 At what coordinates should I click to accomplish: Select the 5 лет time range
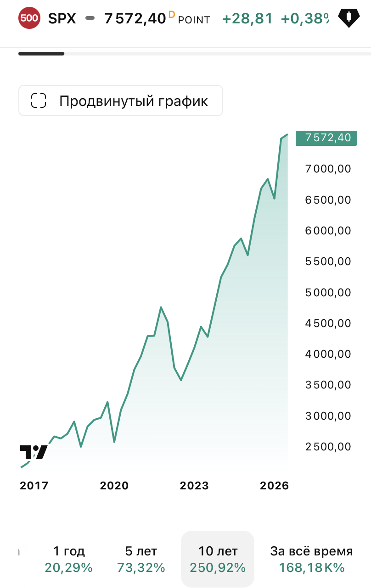pyautogui.click(x=141, y=559)
